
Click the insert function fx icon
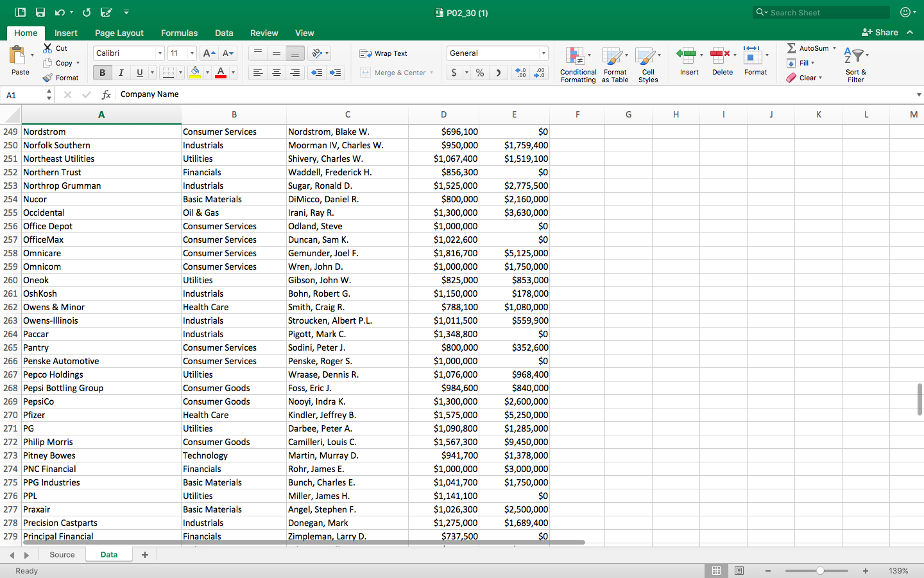pos(107,94)
